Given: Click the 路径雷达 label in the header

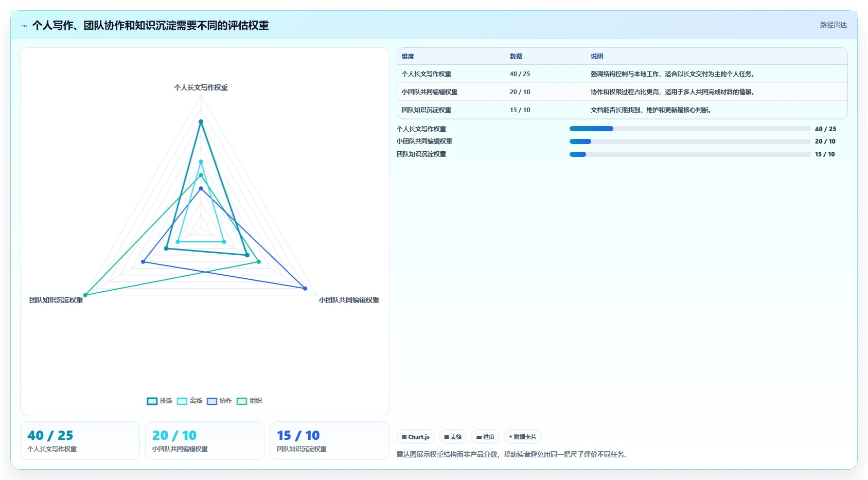Looking at the screenshot, I should tap(833, 25).
